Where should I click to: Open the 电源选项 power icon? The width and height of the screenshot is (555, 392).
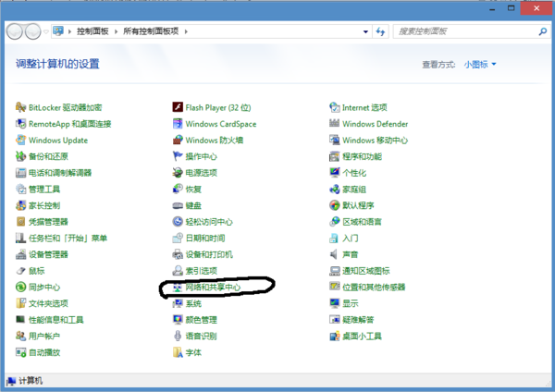point(178,173)
